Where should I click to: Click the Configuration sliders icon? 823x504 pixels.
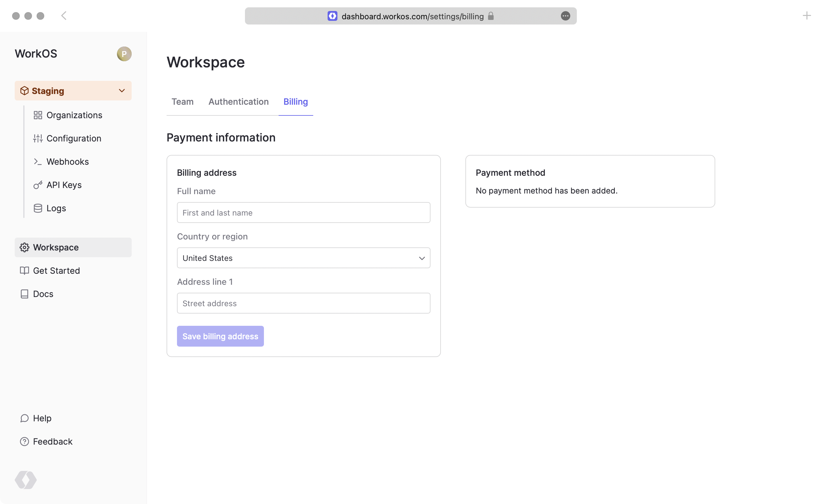[38, 138]
